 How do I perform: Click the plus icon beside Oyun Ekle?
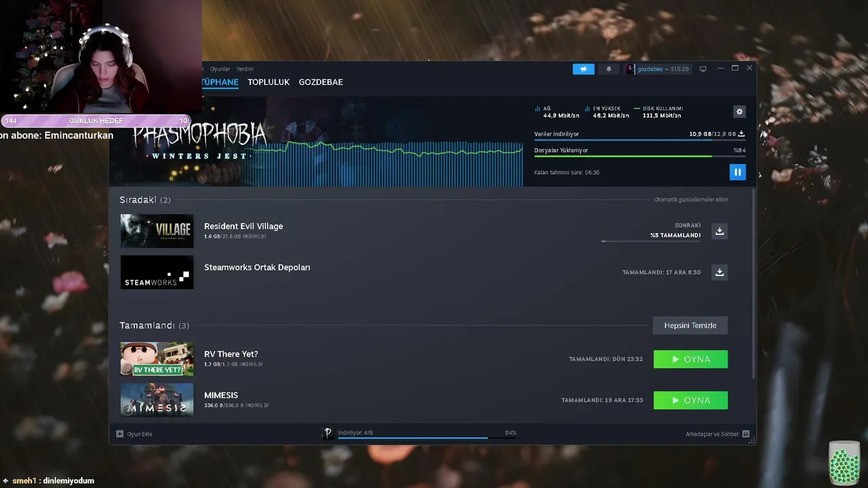pos(120,434)
